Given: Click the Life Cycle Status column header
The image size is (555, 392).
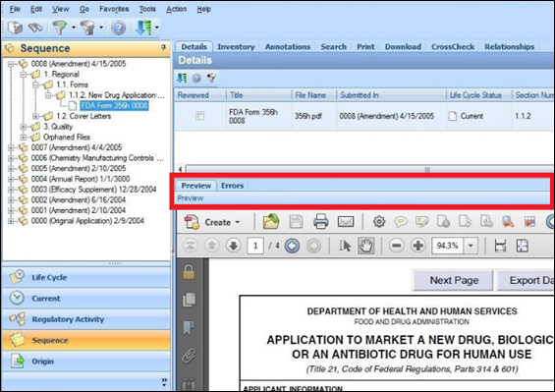Looking at the screenshot, I should (475, 95).
